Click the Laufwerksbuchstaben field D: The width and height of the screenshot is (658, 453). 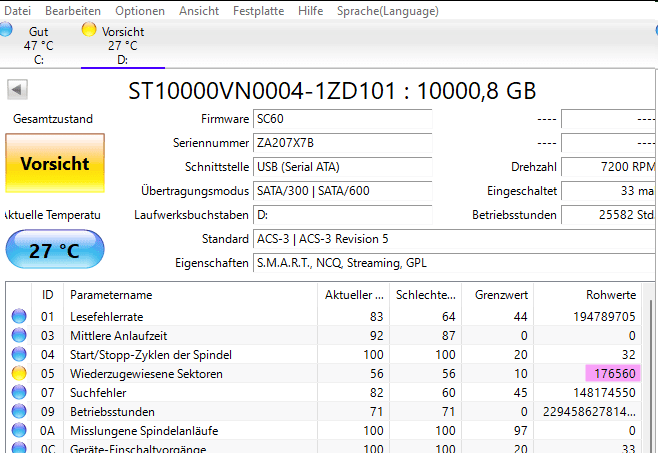click(342, 215)
